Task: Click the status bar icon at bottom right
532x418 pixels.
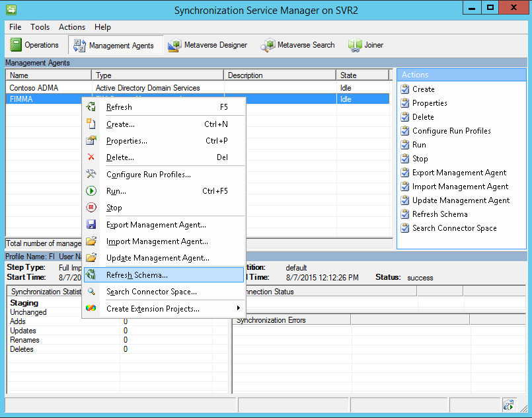Action: point(508,405)
